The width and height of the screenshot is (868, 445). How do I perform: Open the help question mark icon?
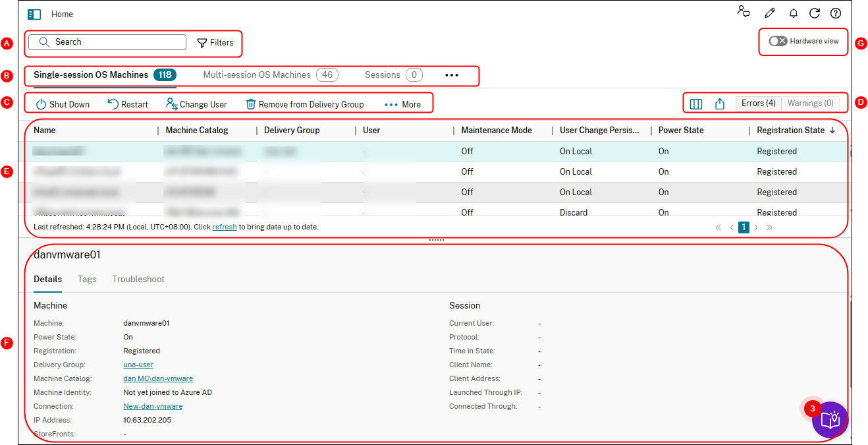point(836,13)
